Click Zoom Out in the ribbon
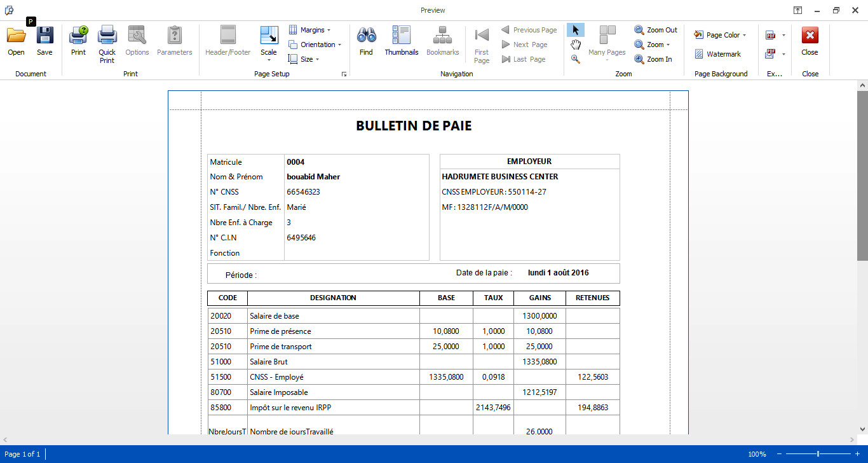Viewport: 868px width, 463px height. pos(656,30)
